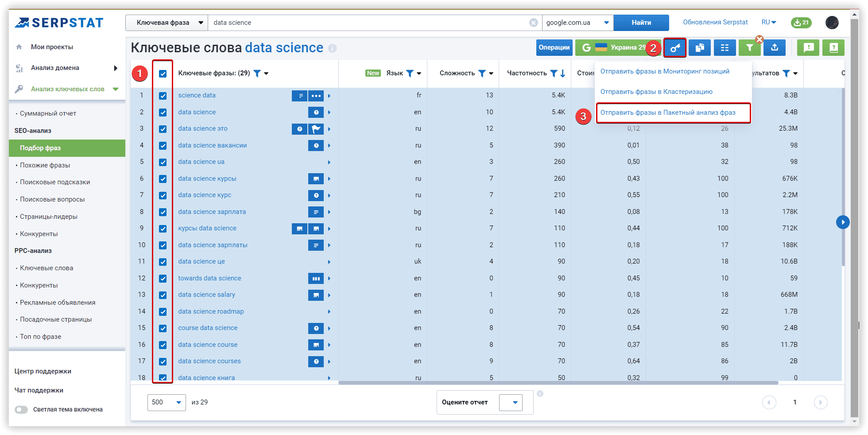This screenshot has width=868, height=435.
Task: Toggle the select-all checkbox in header
Action: click(x=163, y=74)
